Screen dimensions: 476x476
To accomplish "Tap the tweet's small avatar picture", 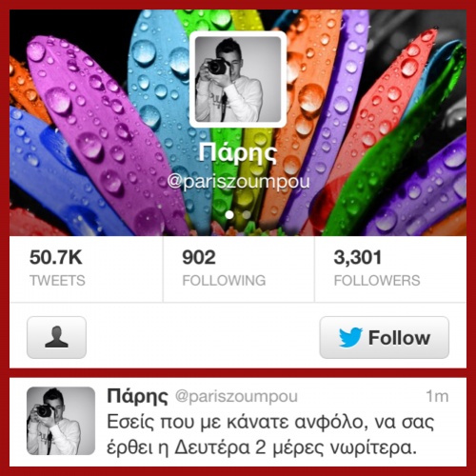I will pyautogui.click(x=61, y=421).
